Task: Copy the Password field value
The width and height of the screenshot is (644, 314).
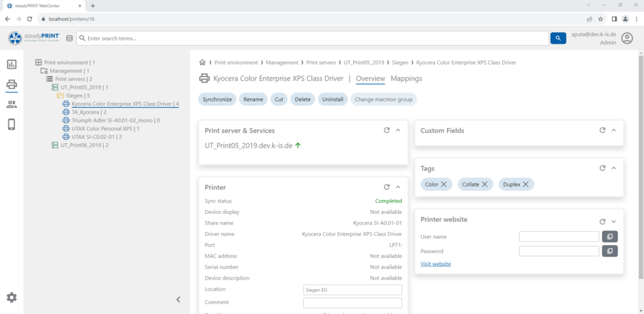Action: pyautogui.click(x=610, y=251)
